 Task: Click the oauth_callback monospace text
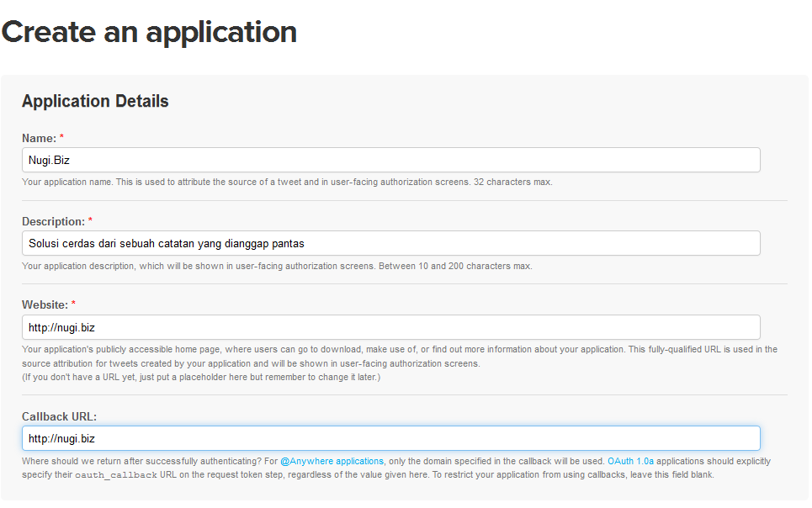(x=116, y=475)
